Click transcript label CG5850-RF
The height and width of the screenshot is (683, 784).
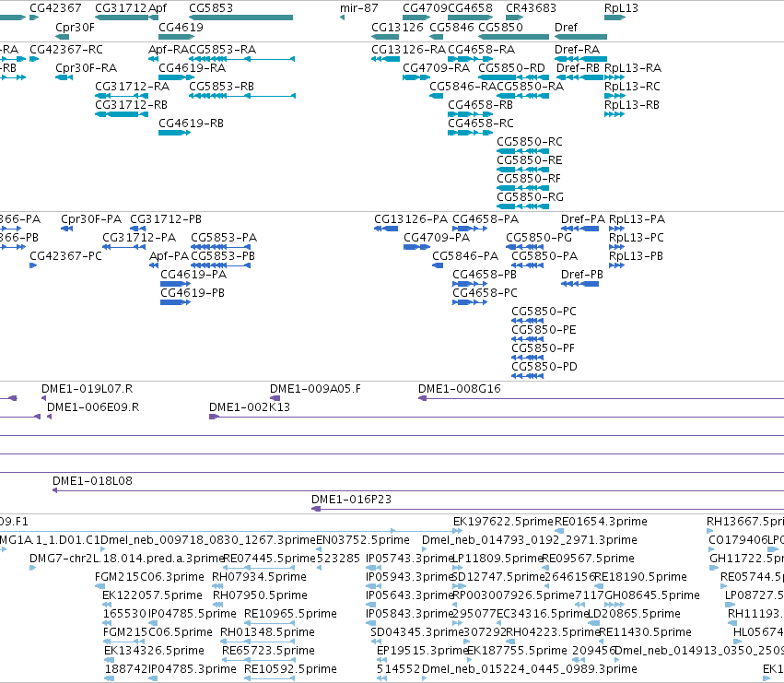pyautogui.click(x=529, y=179)
